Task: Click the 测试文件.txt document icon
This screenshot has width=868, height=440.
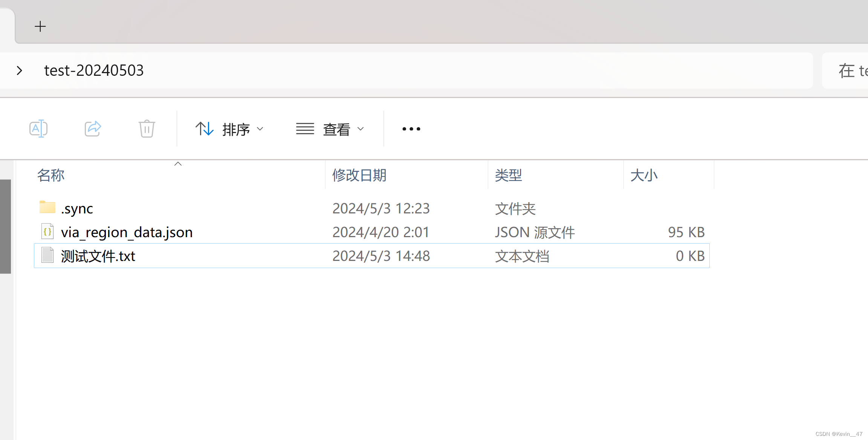Action: pyautogui.click(x=47, y=255)
